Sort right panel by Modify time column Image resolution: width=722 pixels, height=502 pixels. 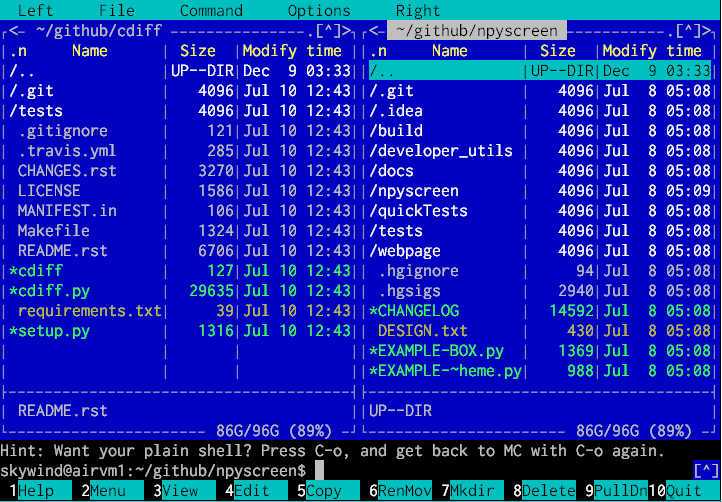652,51
